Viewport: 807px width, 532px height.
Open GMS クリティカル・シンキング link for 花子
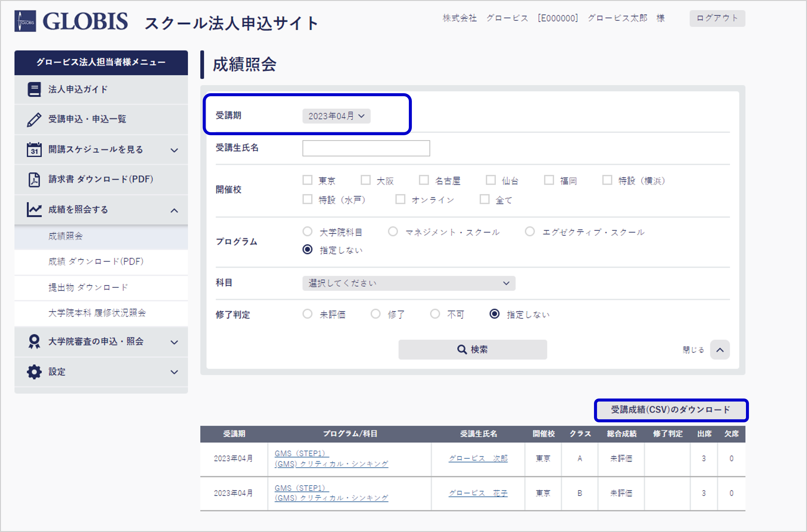tap(331, 493)
